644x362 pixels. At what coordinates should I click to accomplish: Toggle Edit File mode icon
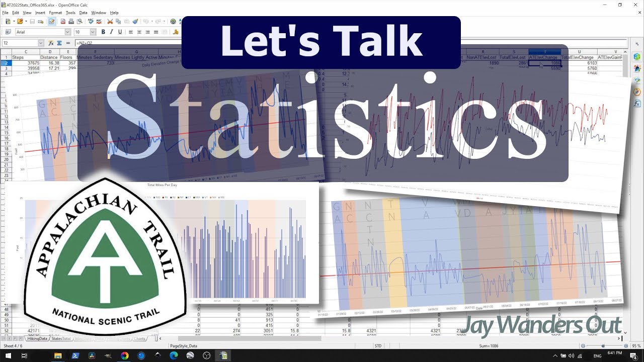tap(52, 22)
